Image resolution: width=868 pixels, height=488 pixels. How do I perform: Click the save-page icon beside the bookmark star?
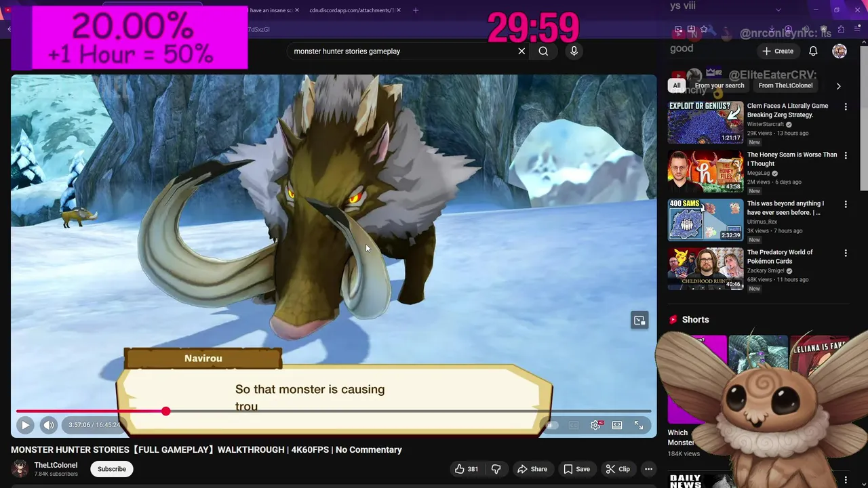(x=691, y=29)
